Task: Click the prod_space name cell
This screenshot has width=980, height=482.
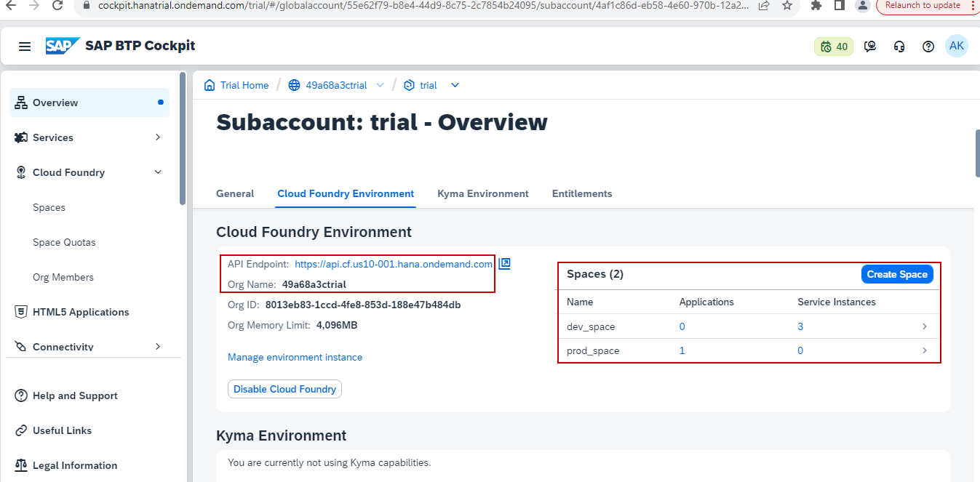Action: tap(593, 350)
